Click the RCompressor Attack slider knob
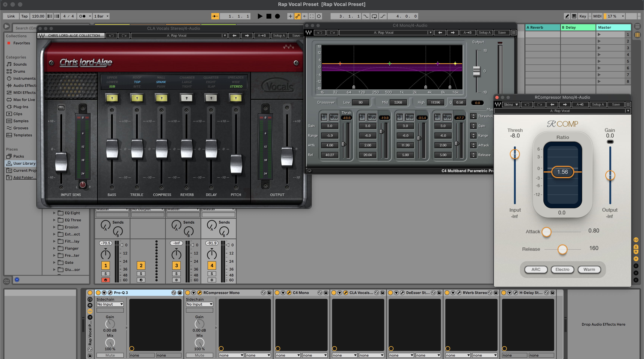 point(547,232)
